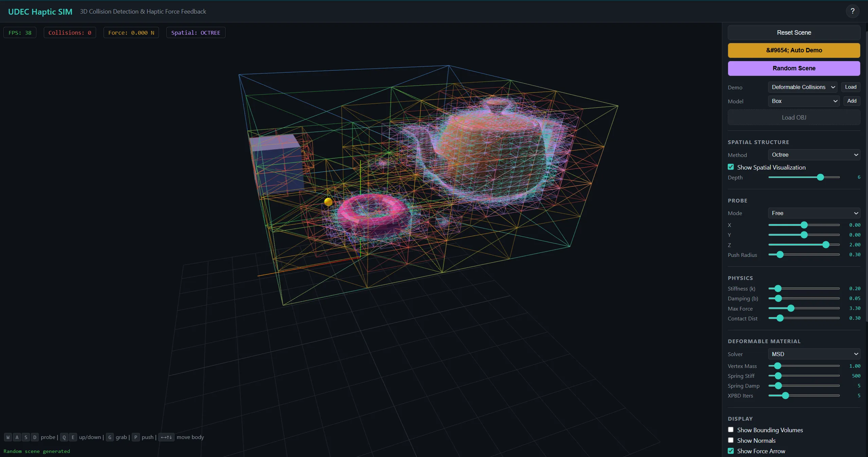Image resolution: width=868 pixels, height=457 pixels.
Task: Open the Load OBJ file picker
Action: [794, 117]
